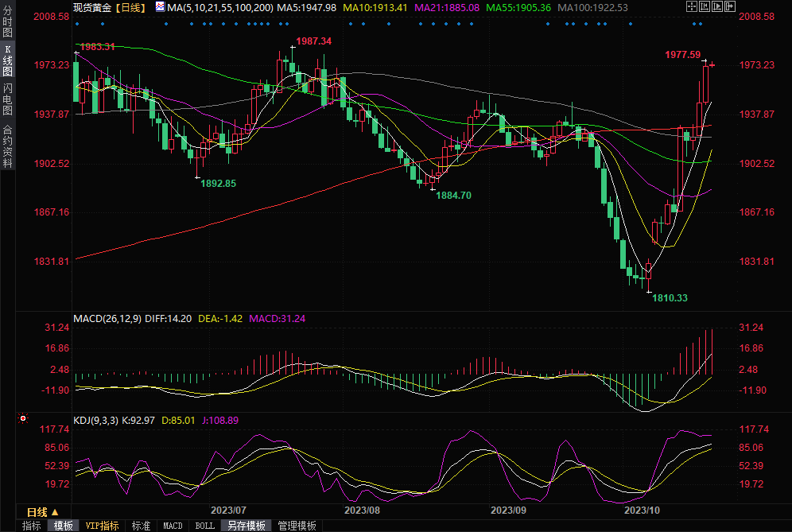Select the 指标 bottom tab
The image size is (792, 532).
point(32,526)
